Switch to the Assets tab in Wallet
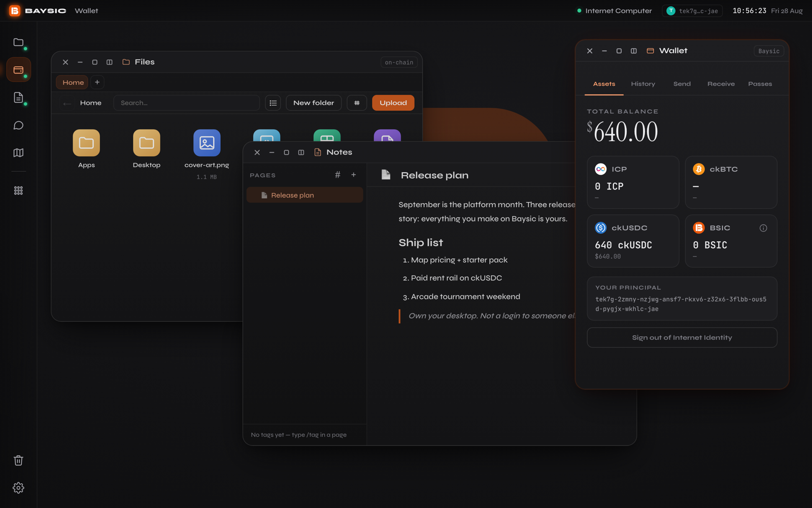 click(x=604, y=84)
